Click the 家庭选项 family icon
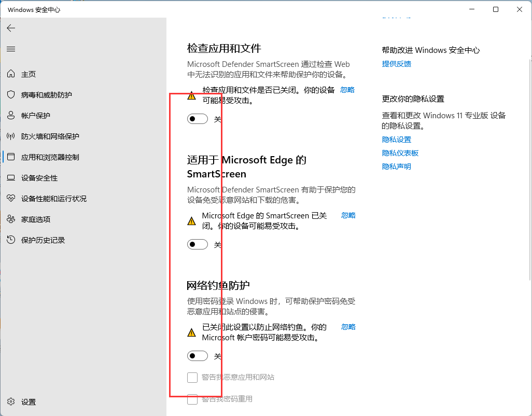The width and height of the screenshot is (532, 416). point(11,219)
